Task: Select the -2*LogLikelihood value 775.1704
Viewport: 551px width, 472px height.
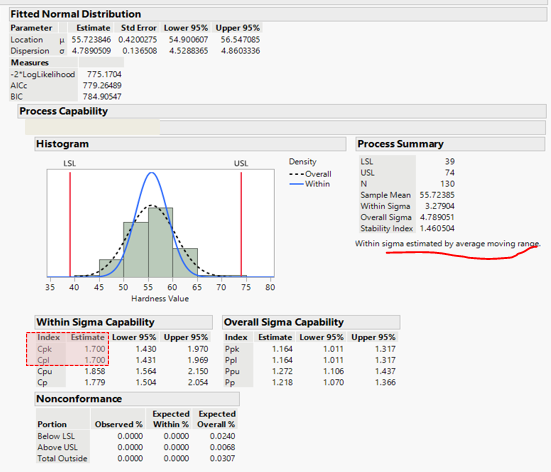Action: 104,74
